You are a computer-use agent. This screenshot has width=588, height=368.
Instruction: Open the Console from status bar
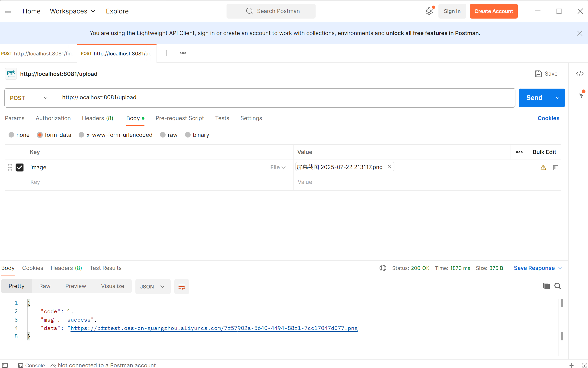32,365
